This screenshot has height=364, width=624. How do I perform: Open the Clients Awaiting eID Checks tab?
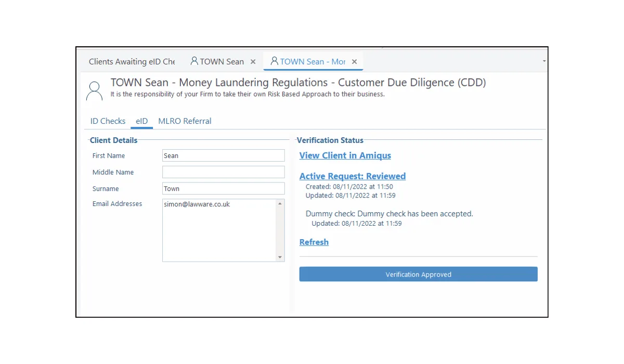tap(132, 61)
